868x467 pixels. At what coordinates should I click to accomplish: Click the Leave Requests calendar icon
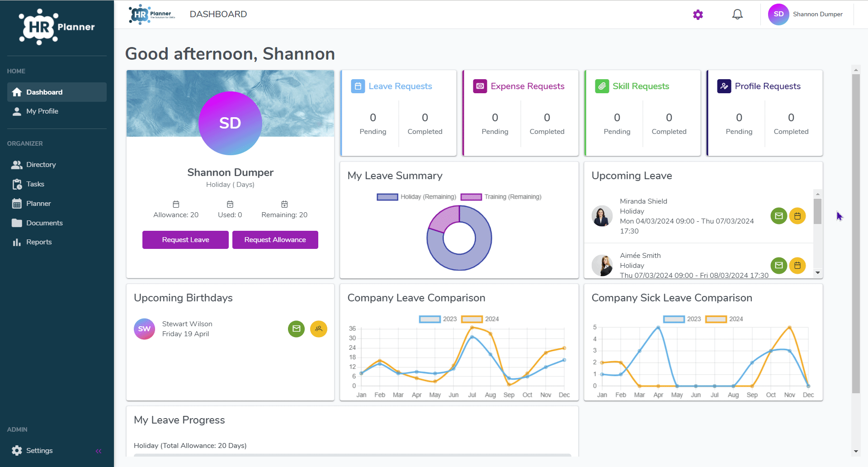pos(358,86)
